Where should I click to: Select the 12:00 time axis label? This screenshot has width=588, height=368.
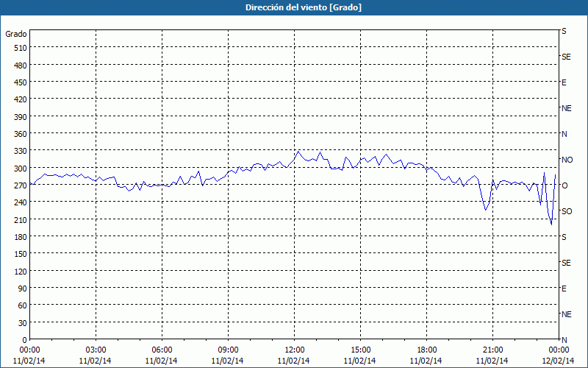pos(295,350)
